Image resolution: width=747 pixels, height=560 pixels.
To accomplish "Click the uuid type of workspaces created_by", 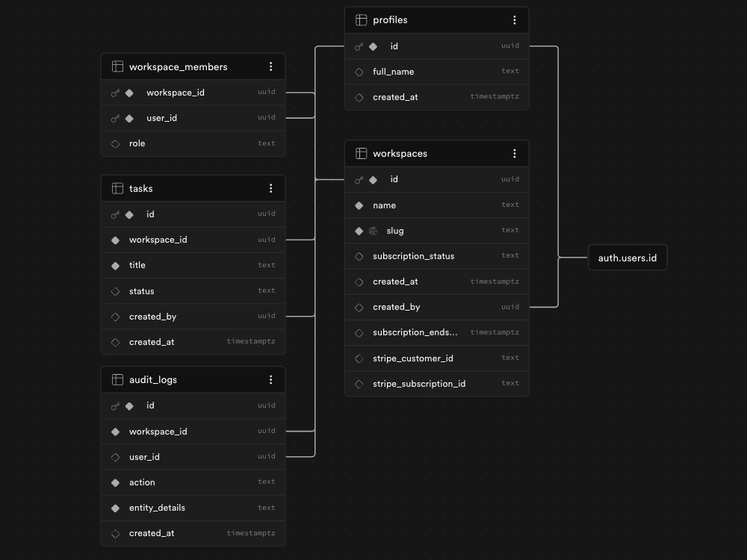I will [x=510, y=307].
